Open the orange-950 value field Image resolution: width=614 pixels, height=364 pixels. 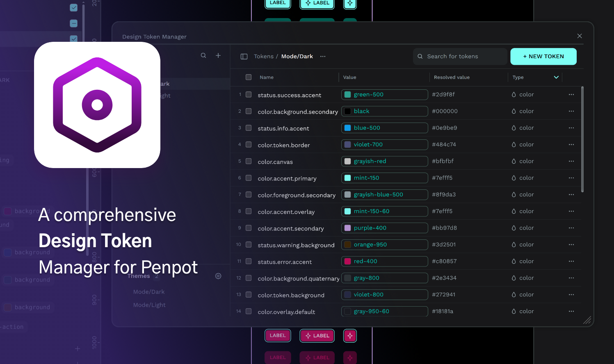click(385, 245)
